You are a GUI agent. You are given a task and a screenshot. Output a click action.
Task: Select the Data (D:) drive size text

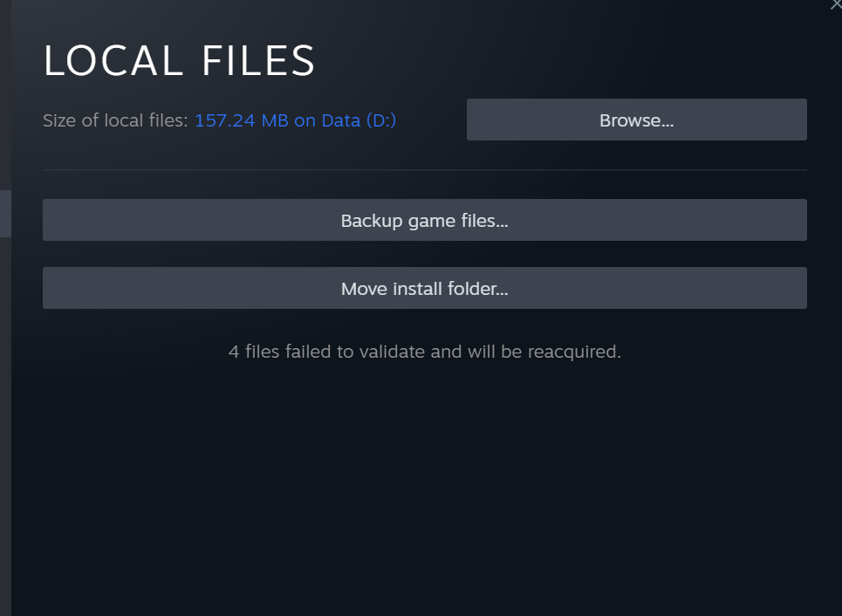pyautogui.click(x=295, y=120)
